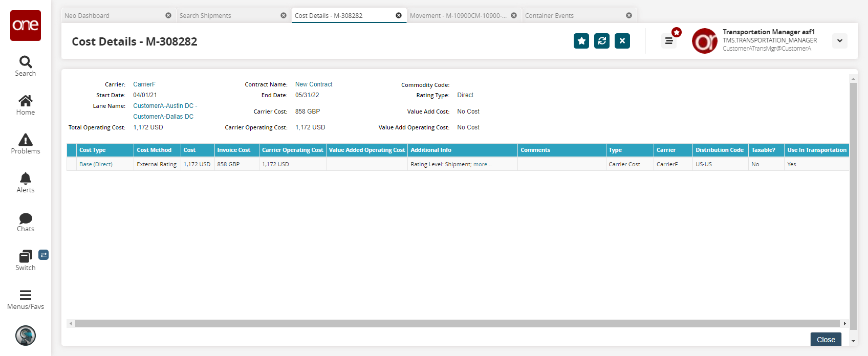
Task: Open the Neo assistant avatar icon
Action: [26, 336]
